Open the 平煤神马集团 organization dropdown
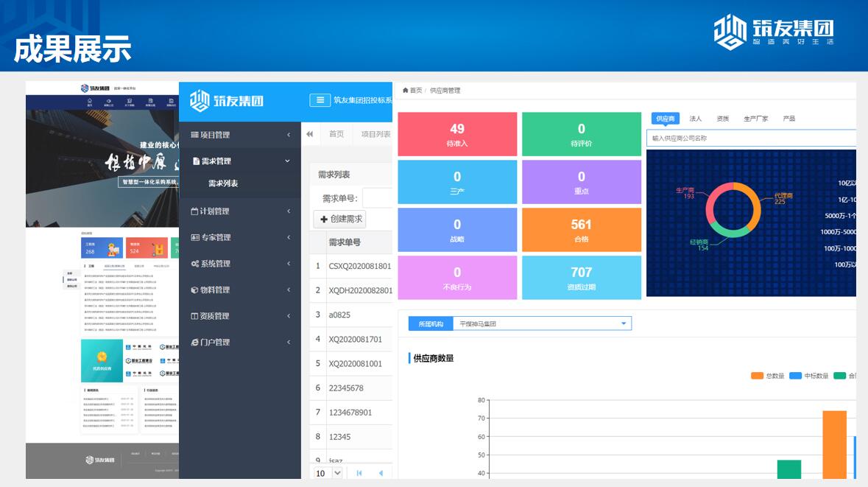The image size is (868, 487). pyautogui.click(x=542, y=323)
